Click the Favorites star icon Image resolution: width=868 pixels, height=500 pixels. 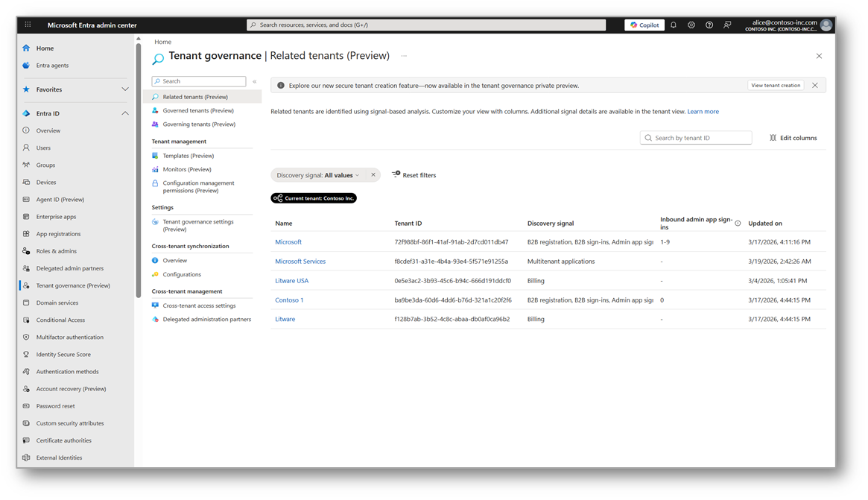26,89
